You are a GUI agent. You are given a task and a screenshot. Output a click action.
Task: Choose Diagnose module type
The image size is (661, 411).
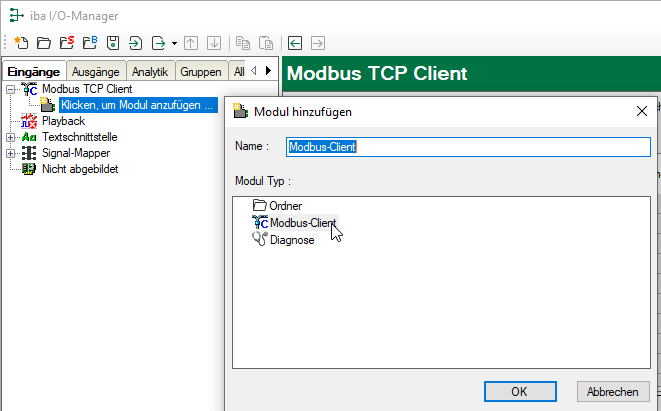click(292, 240)
